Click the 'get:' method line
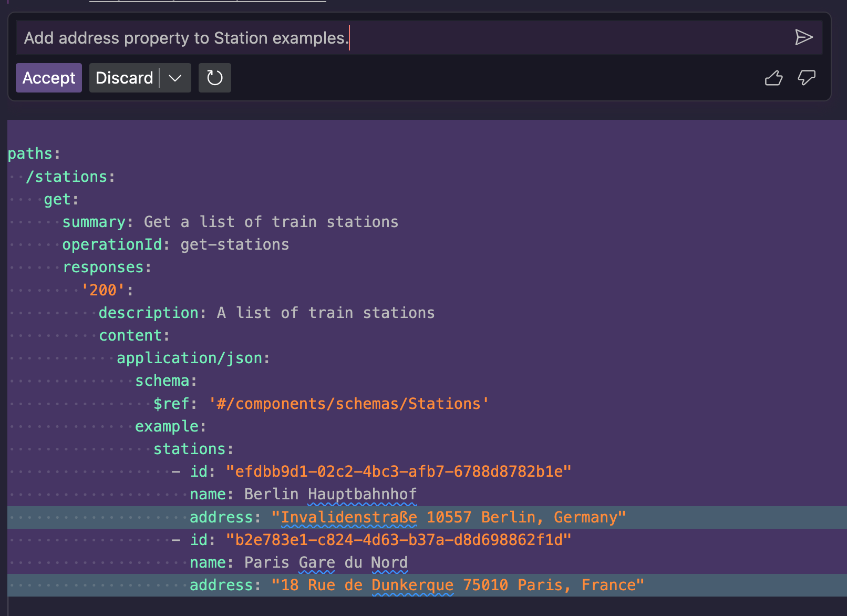 click(x=61, y=199)
